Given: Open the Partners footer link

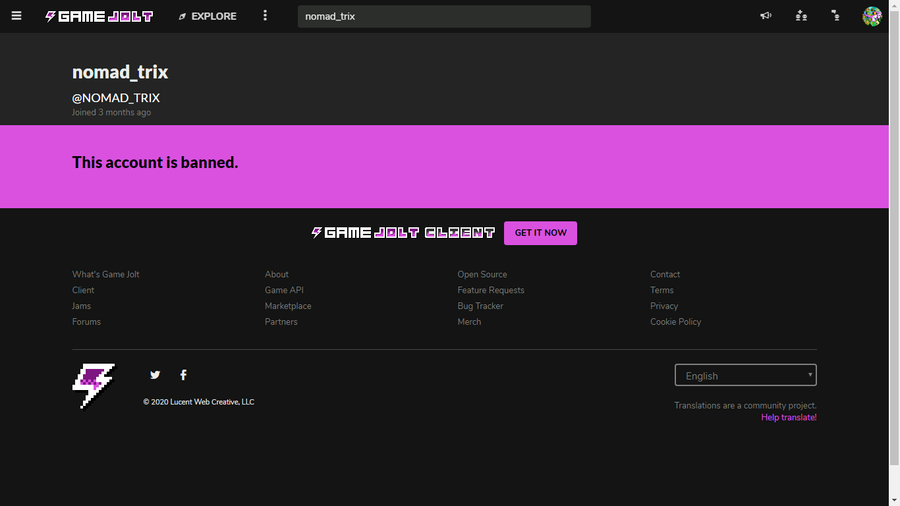Looking at the screenshot, I should [x=281, y=322].
